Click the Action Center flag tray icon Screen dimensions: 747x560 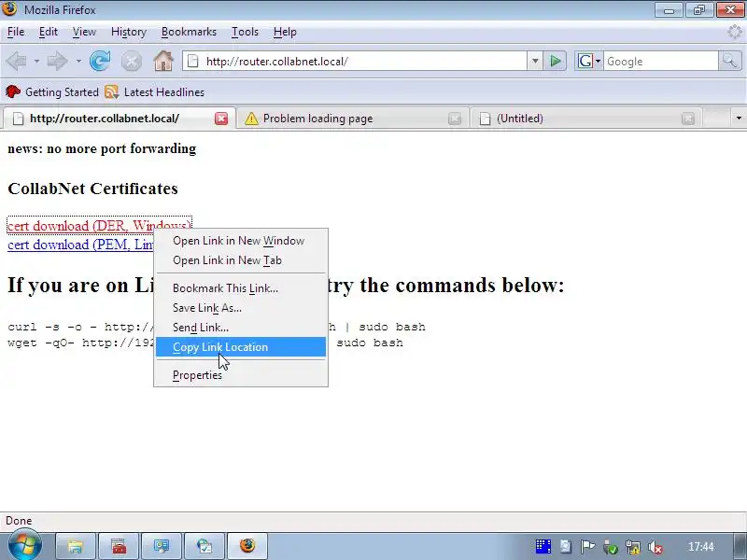pyautogui.click(x=588, y=547)
